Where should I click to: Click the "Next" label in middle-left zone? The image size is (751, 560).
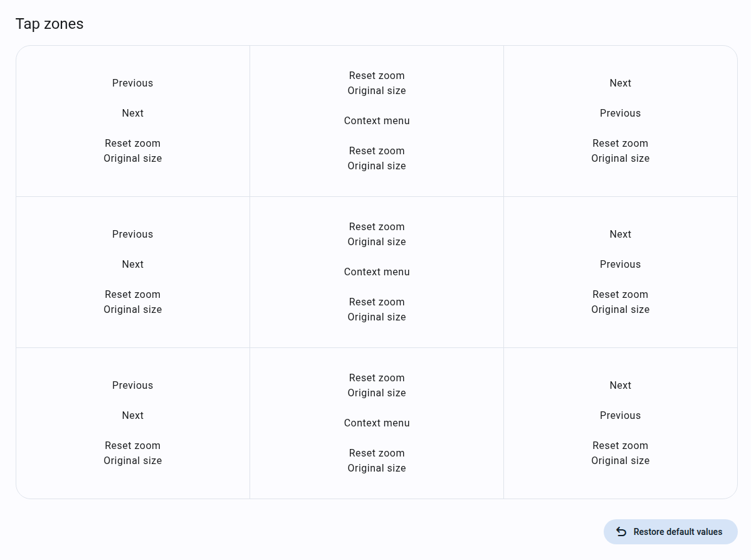point(133,265)
